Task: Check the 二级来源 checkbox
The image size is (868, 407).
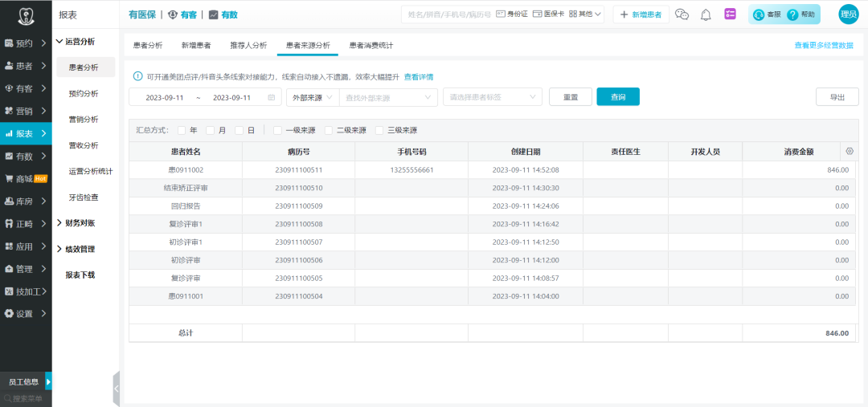Action: (329, 131)
